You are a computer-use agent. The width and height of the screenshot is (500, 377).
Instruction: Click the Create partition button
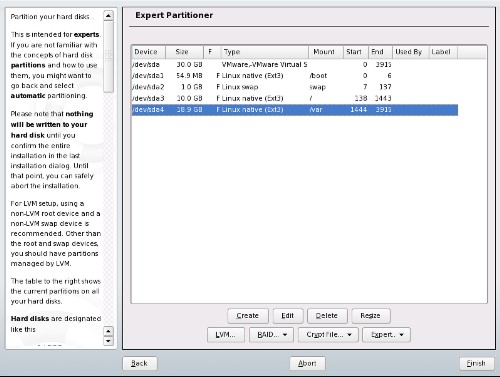point(248,316)
